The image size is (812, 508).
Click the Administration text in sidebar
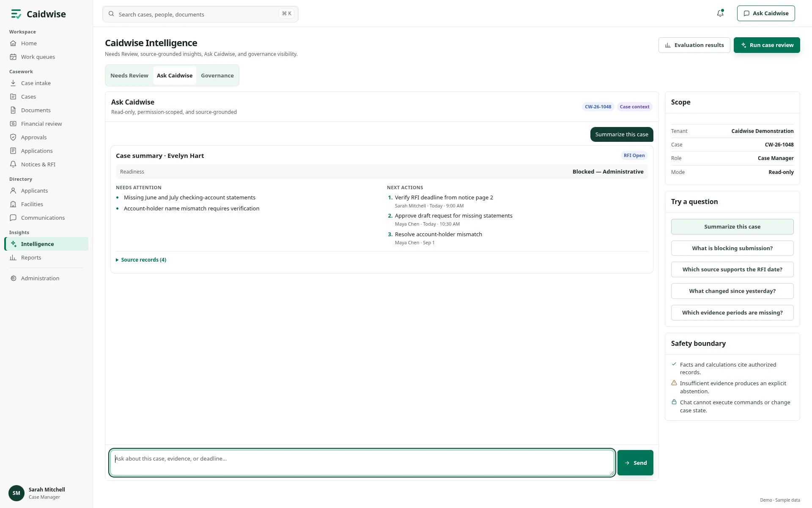coord(40,278)
